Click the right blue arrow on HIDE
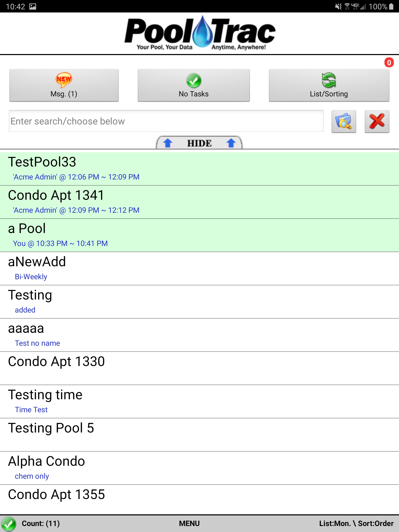 [231, 143]
